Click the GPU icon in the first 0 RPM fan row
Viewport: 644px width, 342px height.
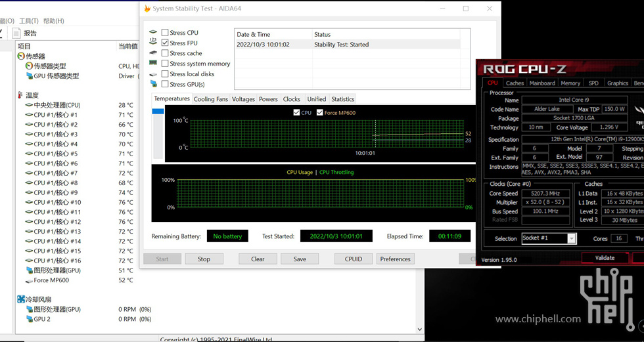[x=29, y=309]
